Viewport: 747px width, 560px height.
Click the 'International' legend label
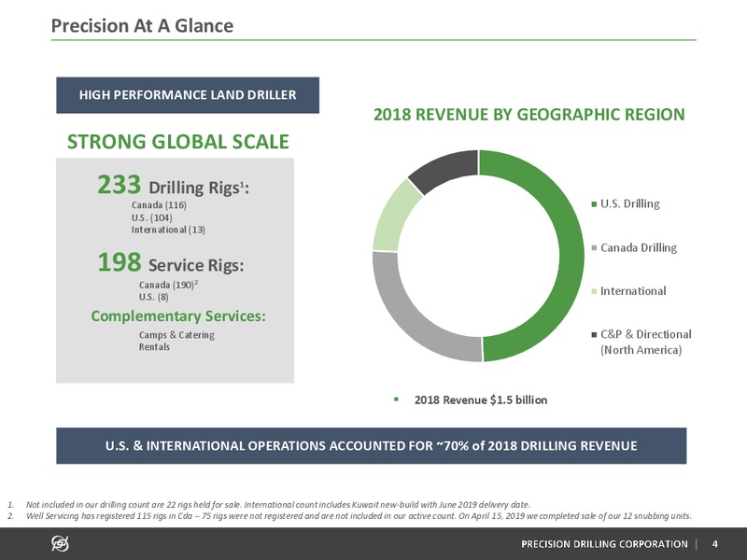633,291
